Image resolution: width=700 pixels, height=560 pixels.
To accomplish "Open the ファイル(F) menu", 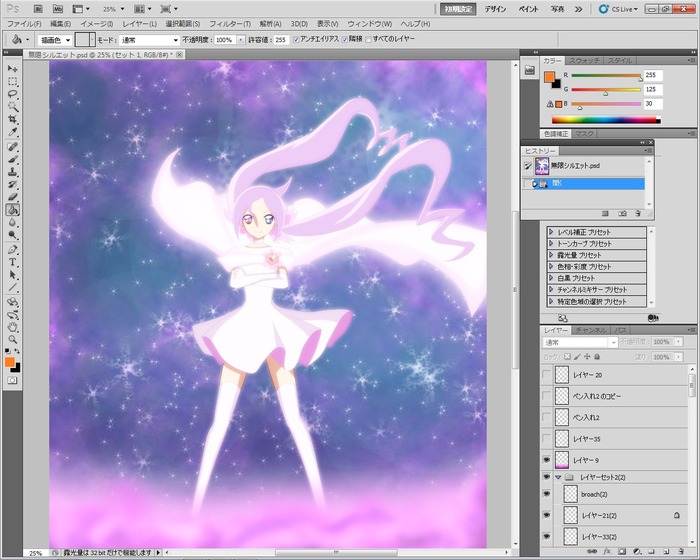I will [24, 24].
